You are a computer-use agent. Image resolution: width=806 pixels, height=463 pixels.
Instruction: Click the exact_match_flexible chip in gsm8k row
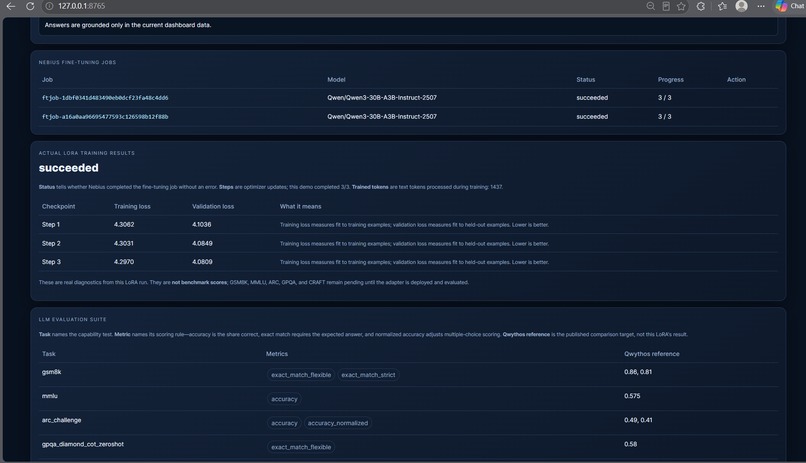301,375
